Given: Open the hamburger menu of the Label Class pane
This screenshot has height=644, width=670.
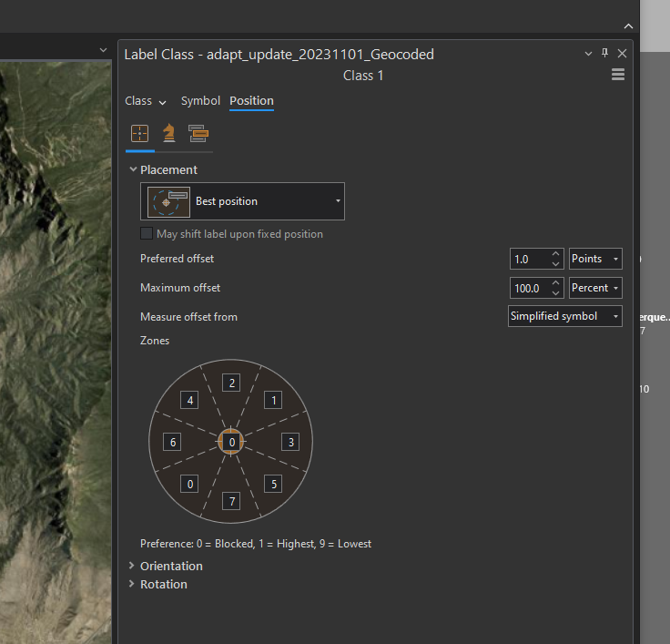Looking at the screenshot, I should click(618, 76).
